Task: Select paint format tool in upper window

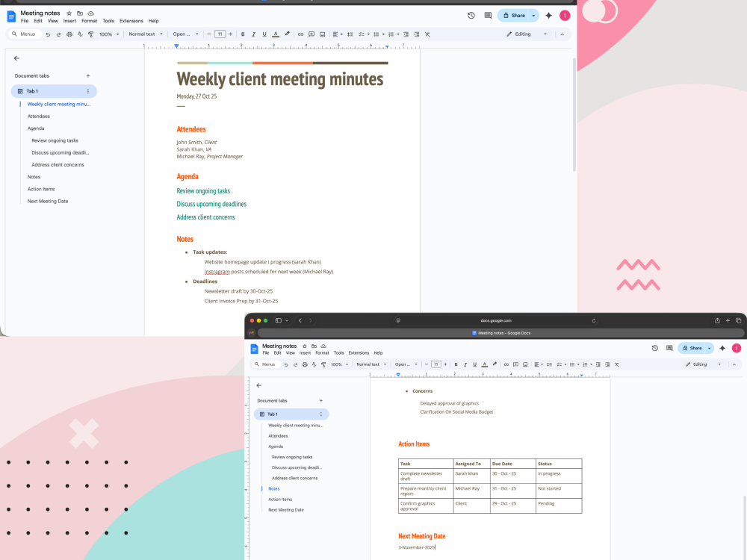Action: (90, 34)
